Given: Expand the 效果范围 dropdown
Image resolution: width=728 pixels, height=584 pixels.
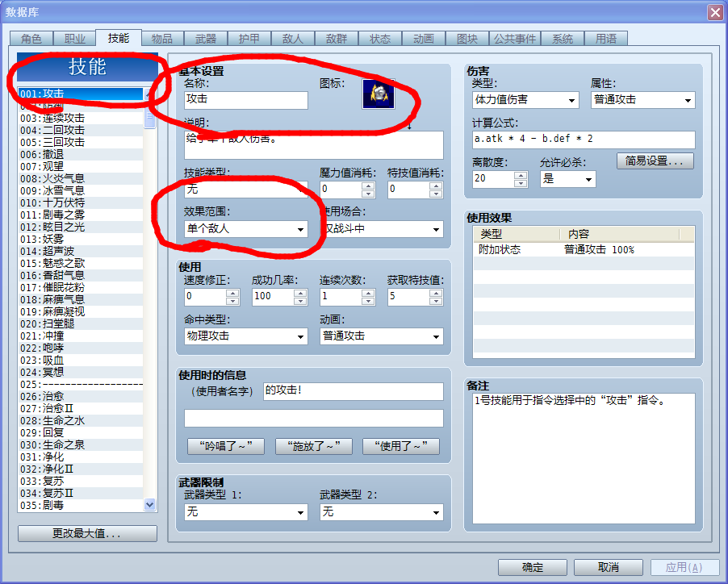Looking at the screenshot, I should [x=246, y=229].
